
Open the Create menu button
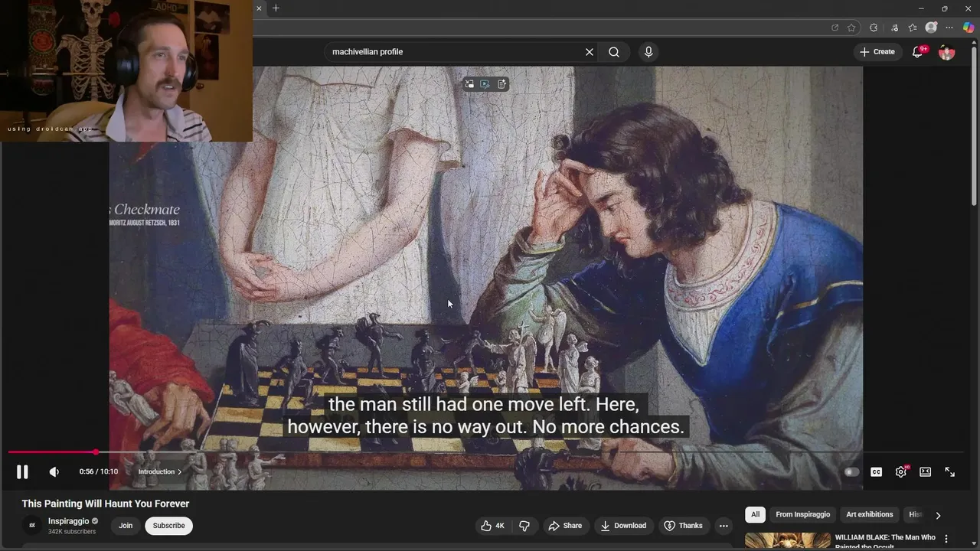point(877,52)
